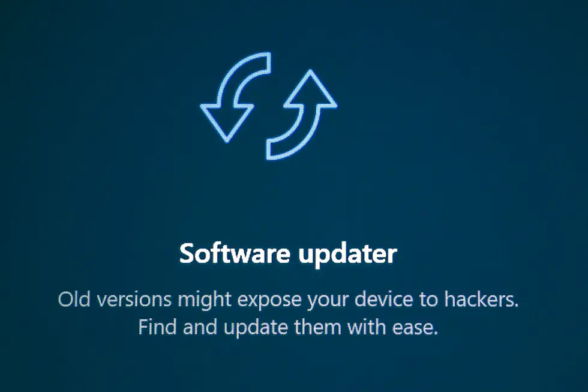
Task: Select the word "updater" in the title
Action: coord(347,255)
